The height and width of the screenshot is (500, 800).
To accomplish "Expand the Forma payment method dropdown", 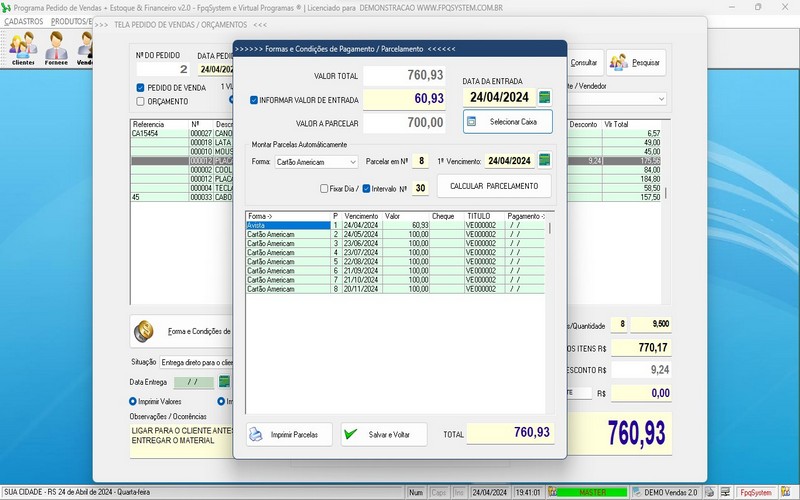I will (x=352, y=161).
